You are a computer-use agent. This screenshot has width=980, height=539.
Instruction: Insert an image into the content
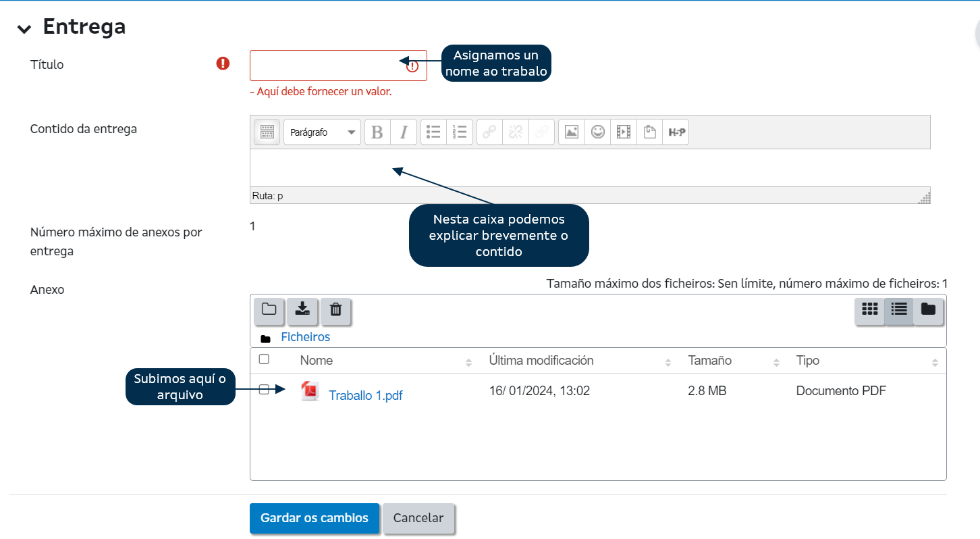tap(572, 132)
